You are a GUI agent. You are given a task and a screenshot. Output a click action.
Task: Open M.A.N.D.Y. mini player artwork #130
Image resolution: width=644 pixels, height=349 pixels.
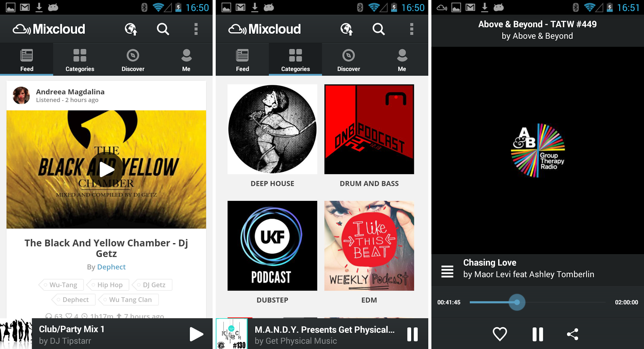tap(232, 334)
